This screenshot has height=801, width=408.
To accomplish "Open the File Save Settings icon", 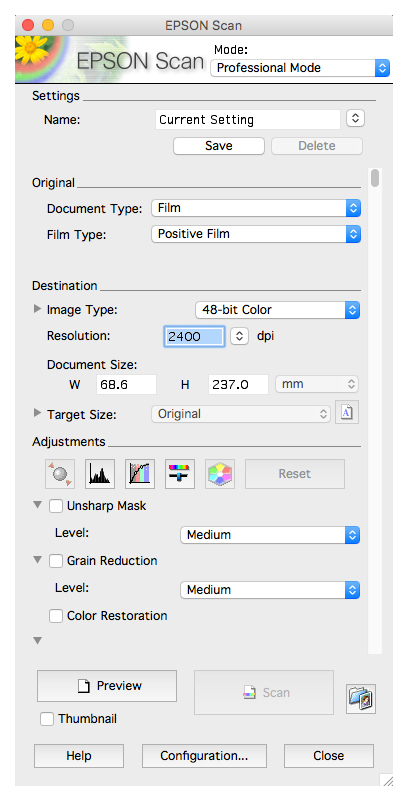I will 361,698.
